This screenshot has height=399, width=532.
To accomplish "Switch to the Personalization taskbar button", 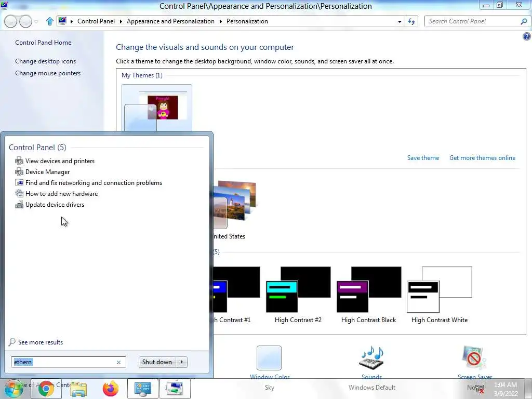I will (x=175, y=389).
